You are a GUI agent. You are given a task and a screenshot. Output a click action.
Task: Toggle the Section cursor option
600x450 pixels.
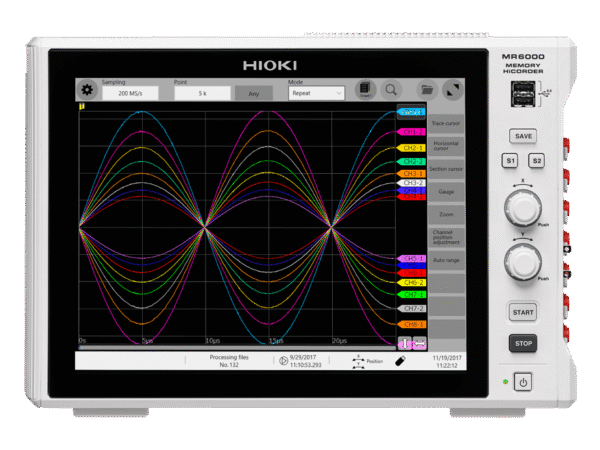pyautogui.click(x=446, y=169)
